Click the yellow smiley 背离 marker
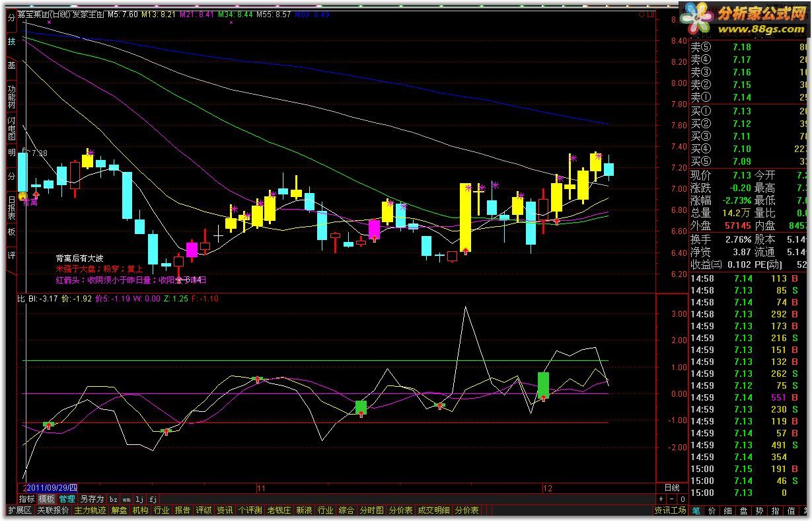Viewport: 812px width, 521px height. click(x=22, y=196)
